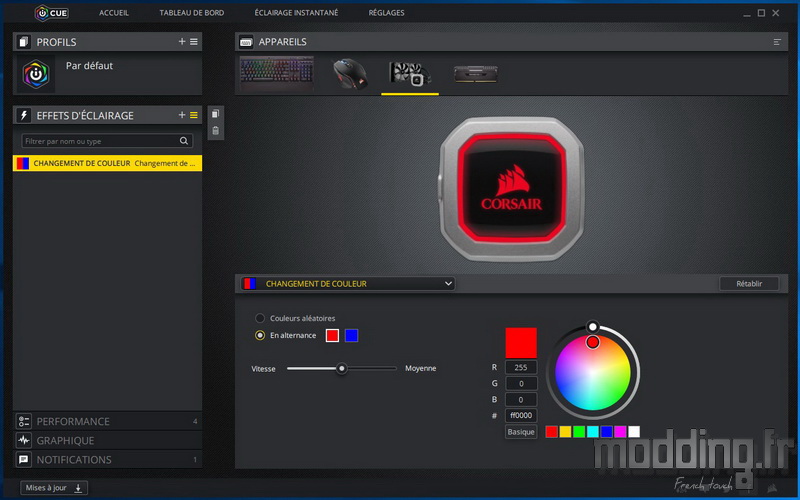Screen dimensions: 800x500
Task: Click the Graphique waveform icon
Action: pos(23,440)
